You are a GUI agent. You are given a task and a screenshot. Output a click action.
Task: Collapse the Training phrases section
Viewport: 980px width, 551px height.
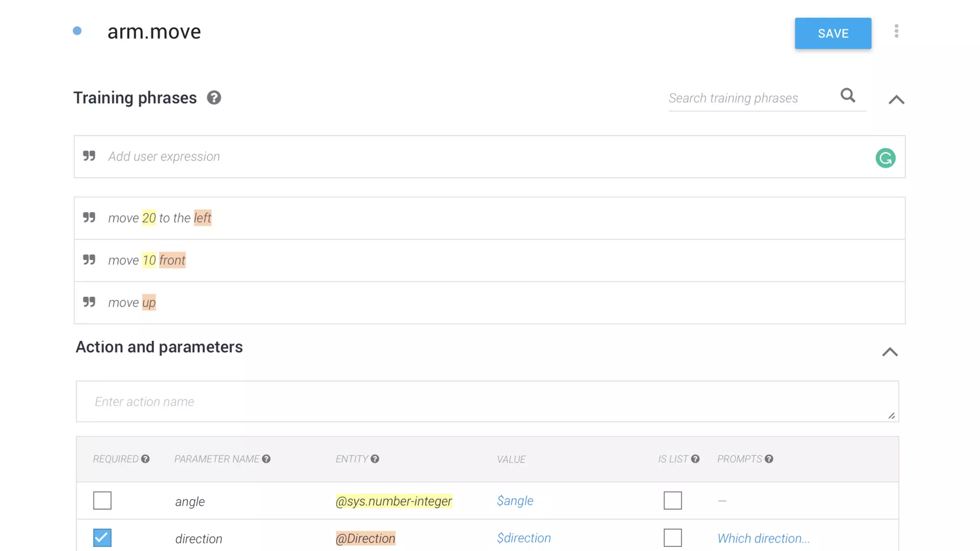pyautogui.click(x=896, y=99)
